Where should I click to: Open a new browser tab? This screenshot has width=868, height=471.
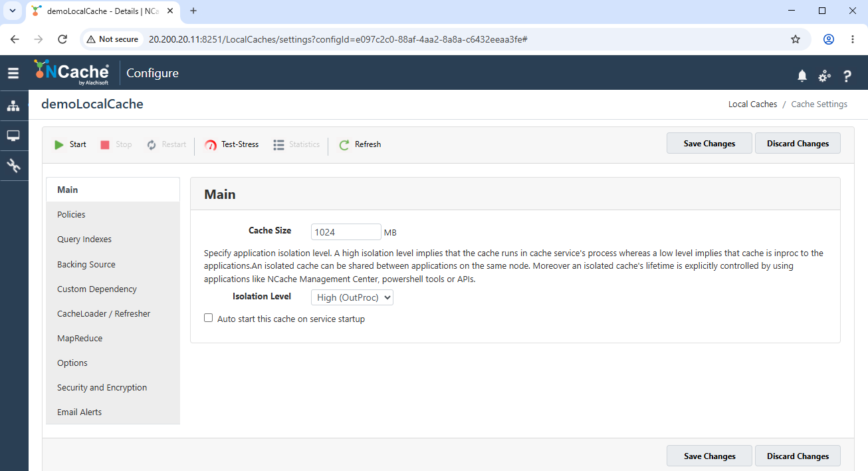click(x=193, y=11)
